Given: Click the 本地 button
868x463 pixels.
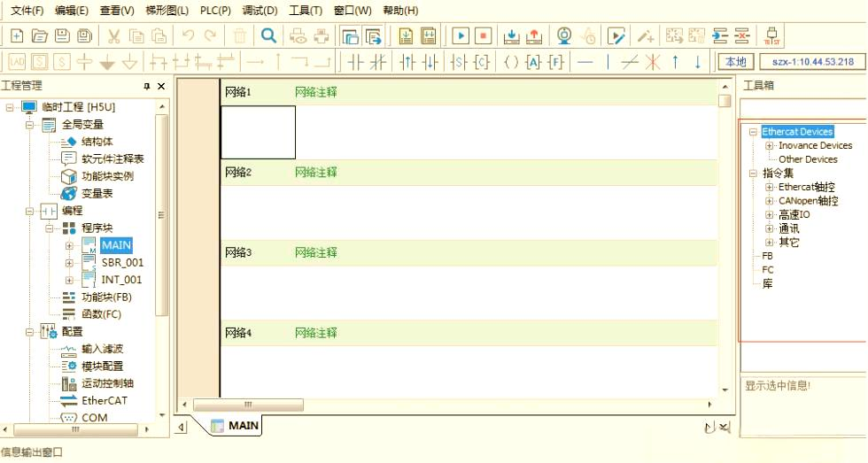Looking at the screenshot, I should 736,62.
